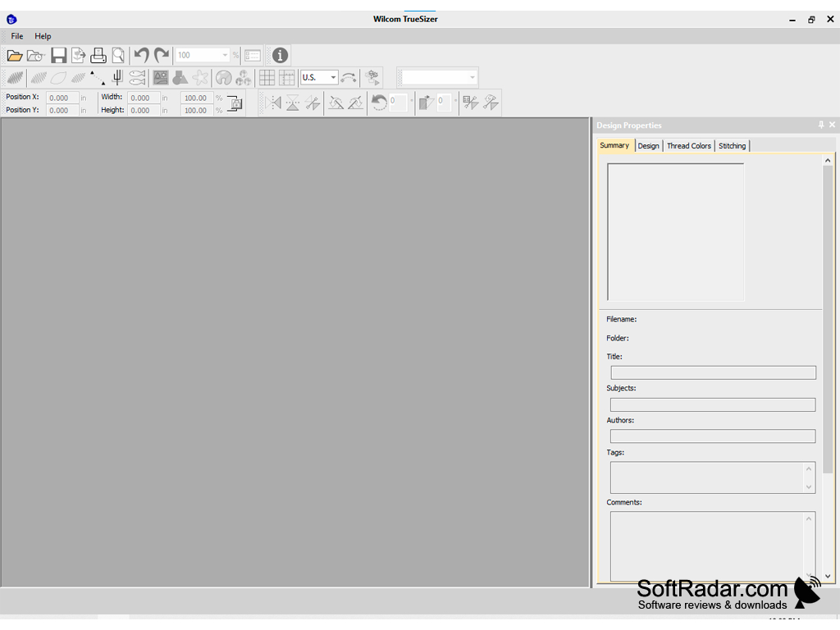Click the rotate by angle curved arrow icon
This screenshot has height=630, width=840.
point(379,103)
